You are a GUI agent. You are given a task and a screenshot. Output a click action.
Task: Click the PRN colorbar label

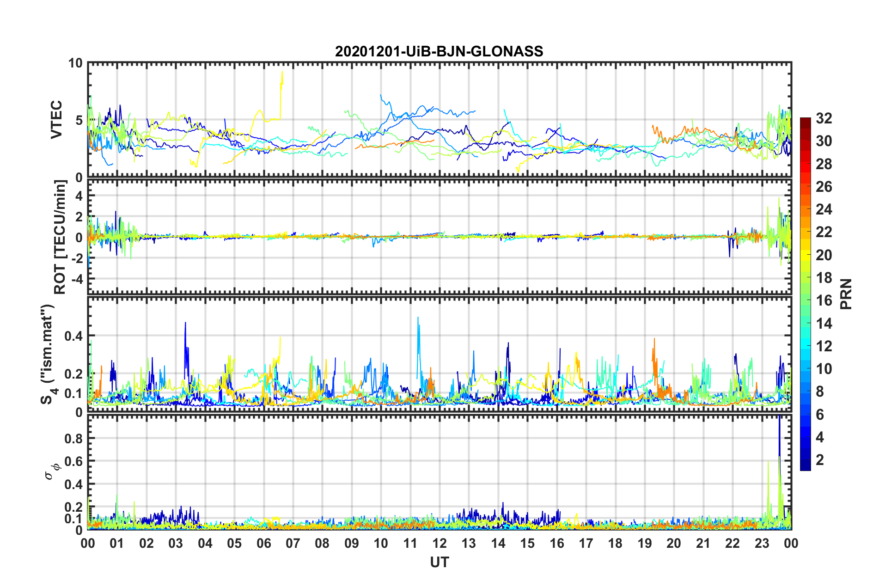(x=846, y=294)
